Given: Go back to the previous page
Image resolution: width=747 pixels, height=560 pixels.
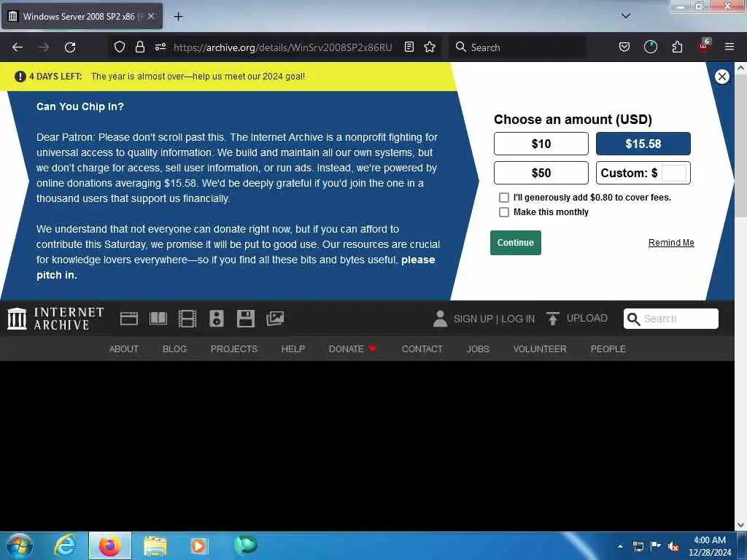Looking at the screenshot, I should 18,47.
